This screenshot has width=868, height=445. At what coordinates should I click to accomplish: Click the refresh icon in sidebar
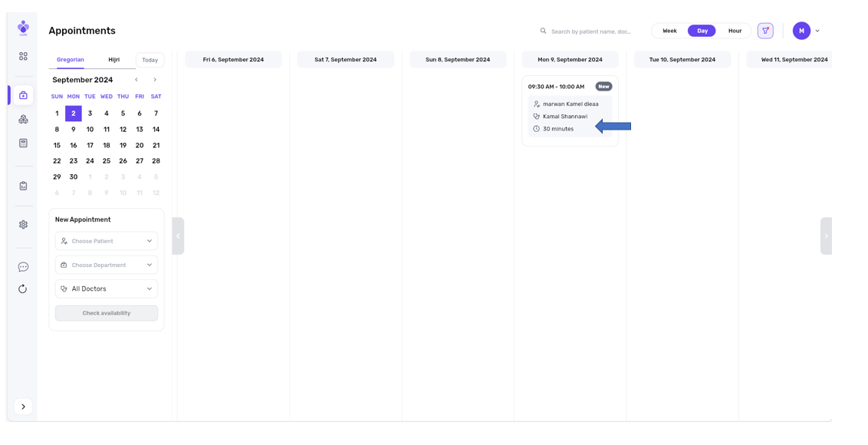pyautogui.click(x=23, y=289)
